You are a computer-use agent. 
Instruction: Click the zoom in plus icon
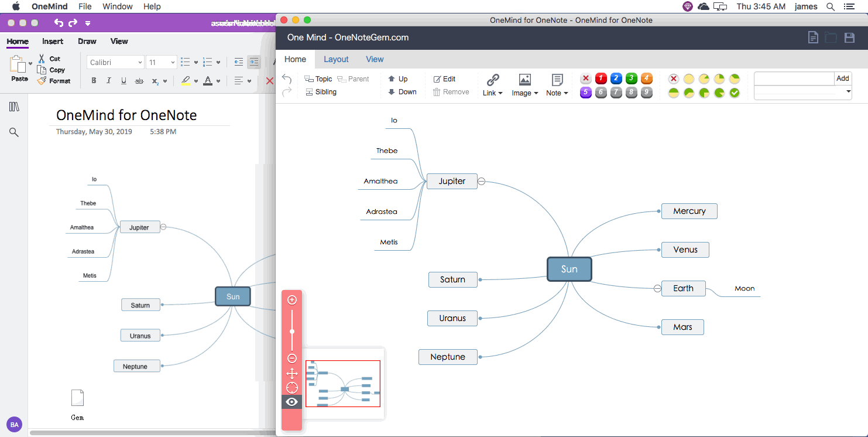292,300
